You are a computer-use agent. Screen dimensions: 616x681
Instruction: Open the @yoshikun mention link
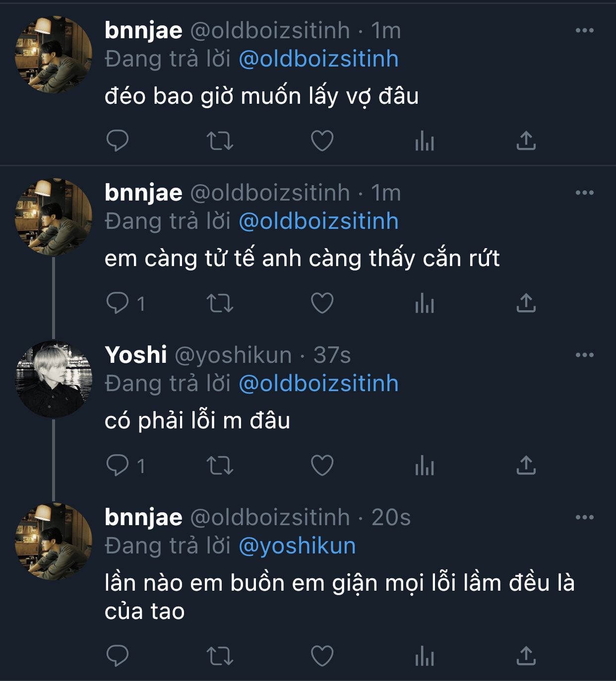297,546
